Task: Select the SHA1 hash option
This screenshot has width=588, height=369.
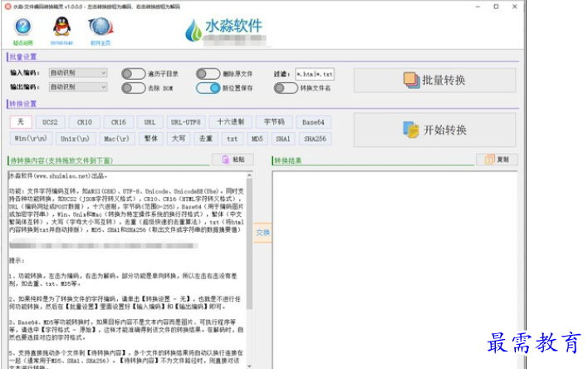Action: 283,139
